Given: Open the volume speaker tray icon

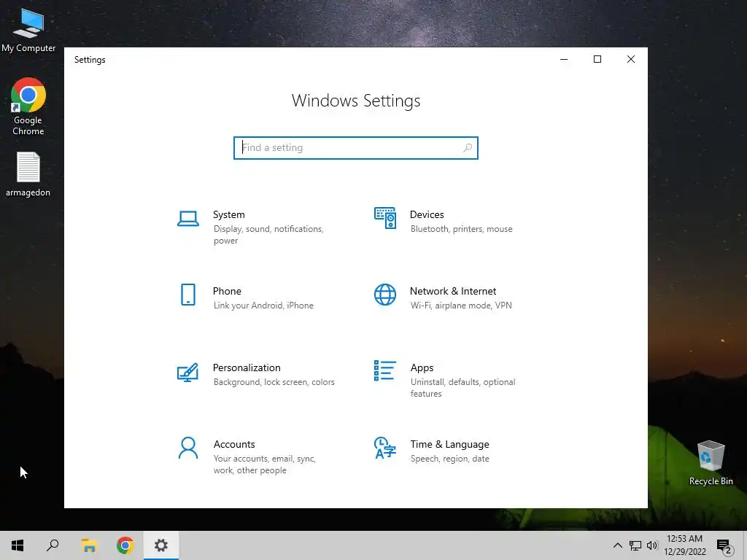Looking at the screenshot, I should 652,545.
